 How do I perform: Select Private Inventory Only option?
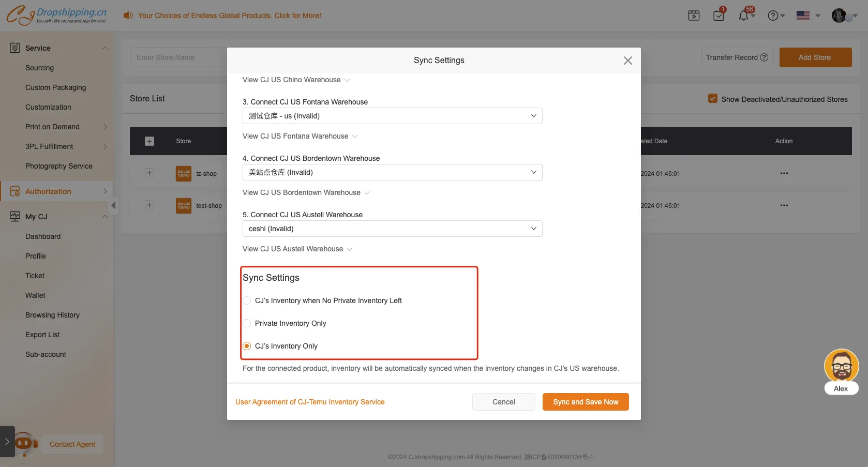click(x=247, y=323)
